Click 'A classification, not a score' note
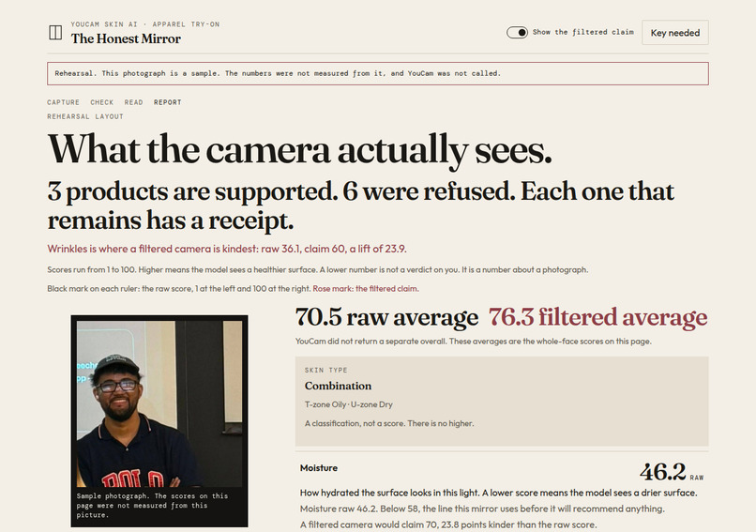Viewport: 756px width, 532px height. pyautogui.click(x=389, y=423)
